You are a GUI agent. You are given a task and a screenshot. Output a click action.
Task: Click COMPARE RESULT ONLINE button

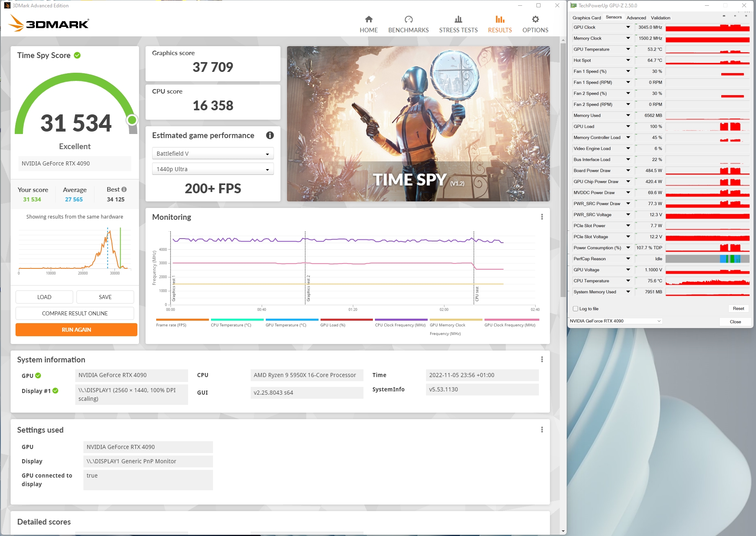point(75,313)
